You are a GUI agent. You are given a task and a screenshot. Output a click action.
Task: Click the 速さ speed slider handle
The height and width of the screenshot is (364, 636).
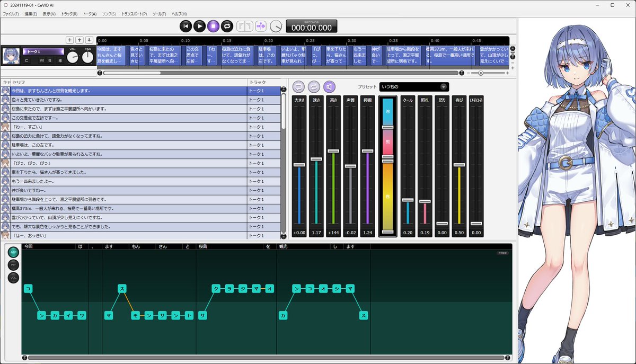(x=316, y=159)
